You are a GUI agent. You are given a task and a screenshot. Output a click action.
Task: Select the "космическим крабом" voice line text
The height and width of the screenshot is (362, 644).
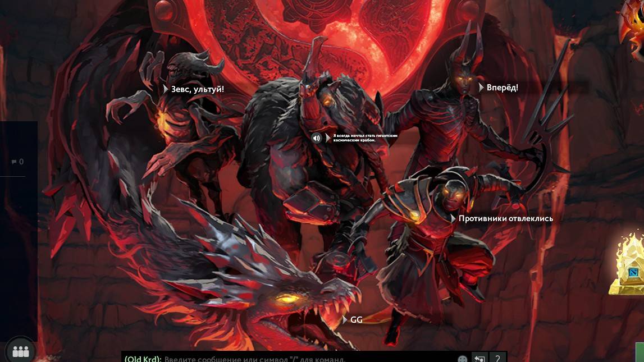coord(354,140)
